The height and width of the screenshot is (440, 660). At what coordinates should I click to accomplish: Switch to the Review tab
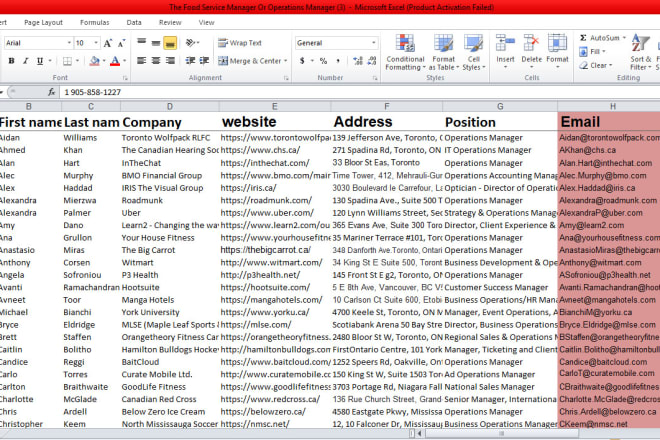[x=170, y=23]
